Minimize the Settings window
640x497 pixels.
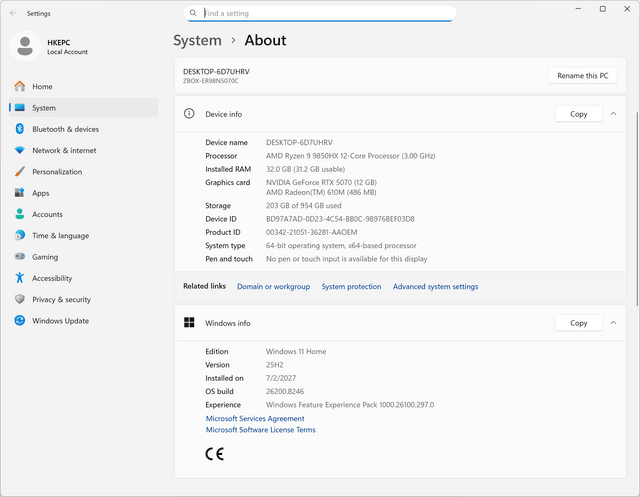point(578,9)
